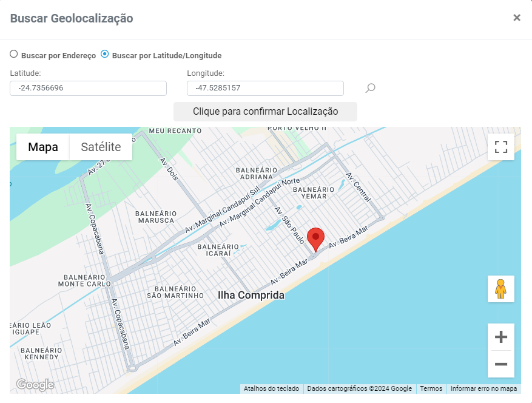Image resolution: width=532 pixels, height=403 pixels.
Task: Click Balneário Monte Carlo map label
Action: point(84,280)
